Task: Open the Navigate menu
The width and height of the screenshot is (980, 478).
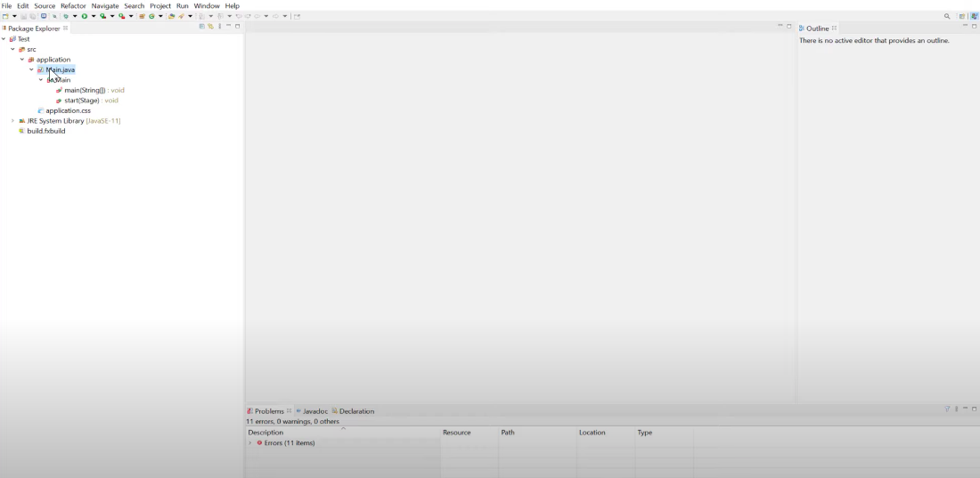Action: point(105,5)
